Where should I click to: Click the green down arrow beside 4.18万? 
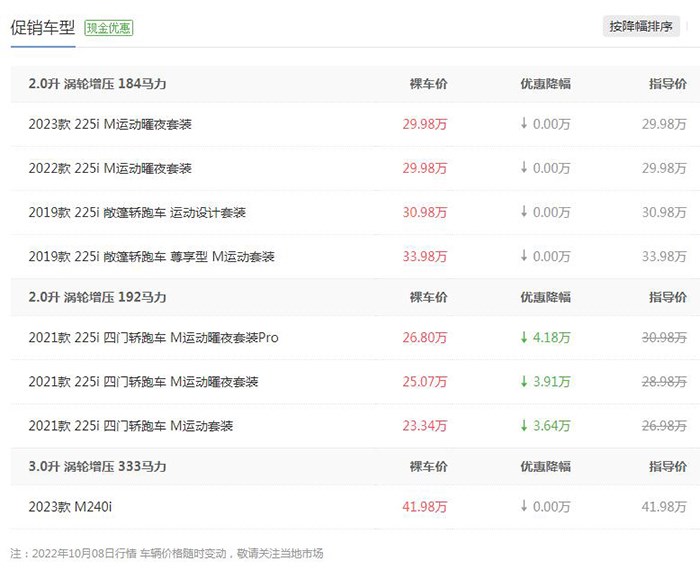pyautogui.click(x=524, y=337)
